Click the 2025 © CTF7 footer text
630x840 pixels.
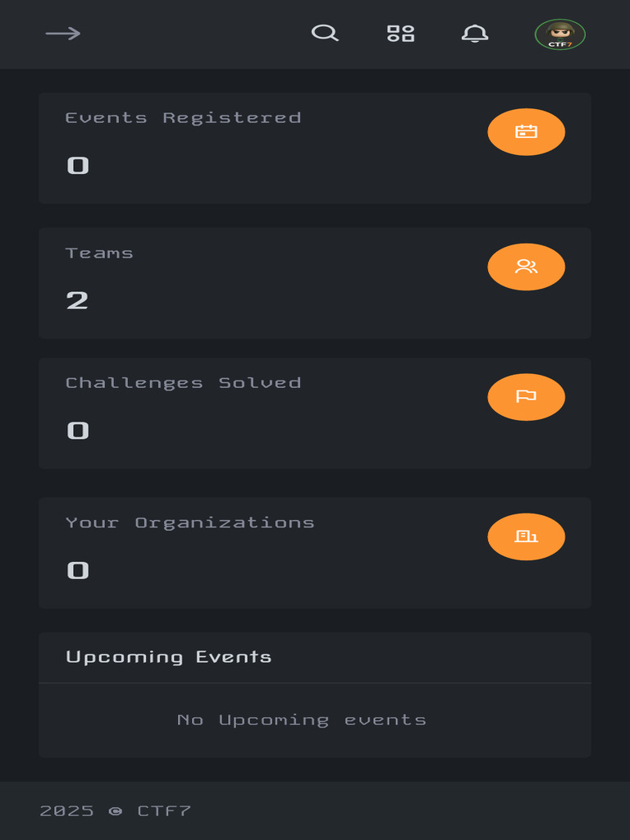click(116, 810)
